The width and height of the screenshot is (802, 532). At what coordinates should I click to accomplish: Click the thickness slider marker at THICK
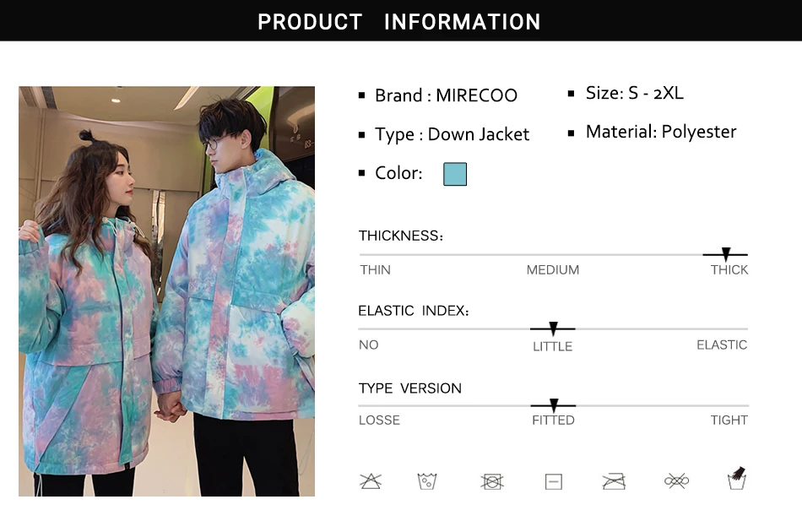point(726,253)
